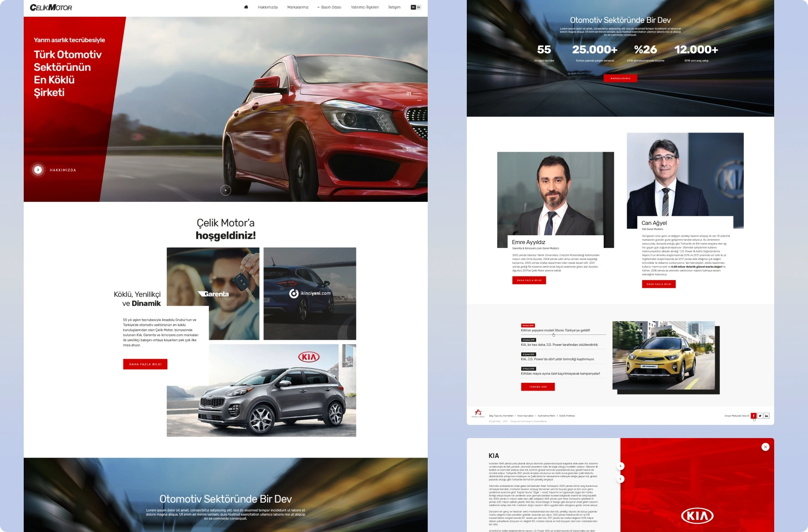Click the Facebook social media icon

point(754,416)
